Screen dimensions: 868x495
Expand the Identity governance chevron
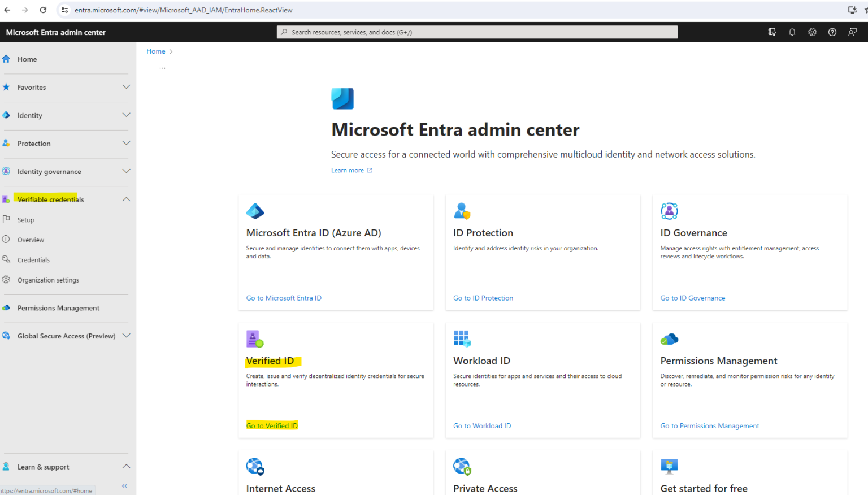point(126,171)
